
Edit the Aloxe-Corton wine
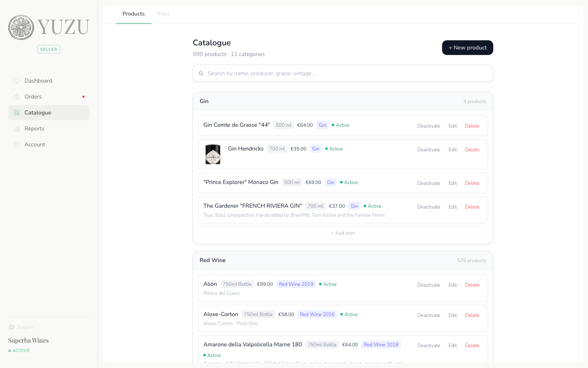[452, 315]
